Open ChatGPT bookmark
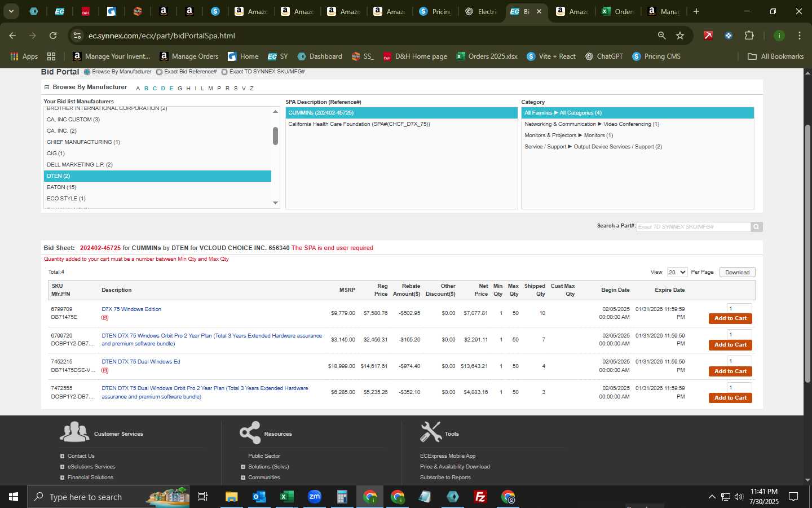 604,56
